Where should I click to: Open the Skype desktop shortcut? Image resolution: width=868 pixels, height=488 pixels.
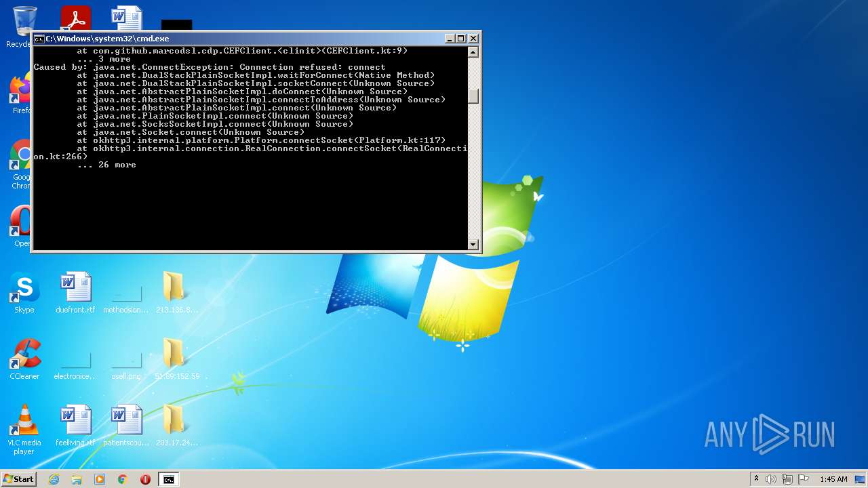click(24, 293)
